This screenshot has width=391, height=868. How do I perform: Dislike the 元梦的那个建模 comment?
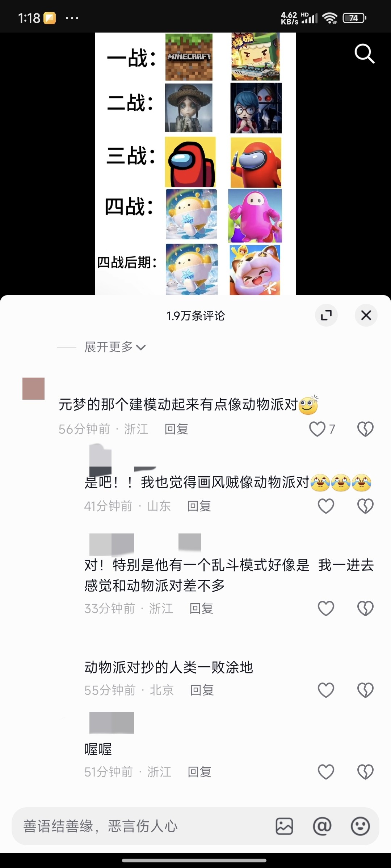point(365,429)
